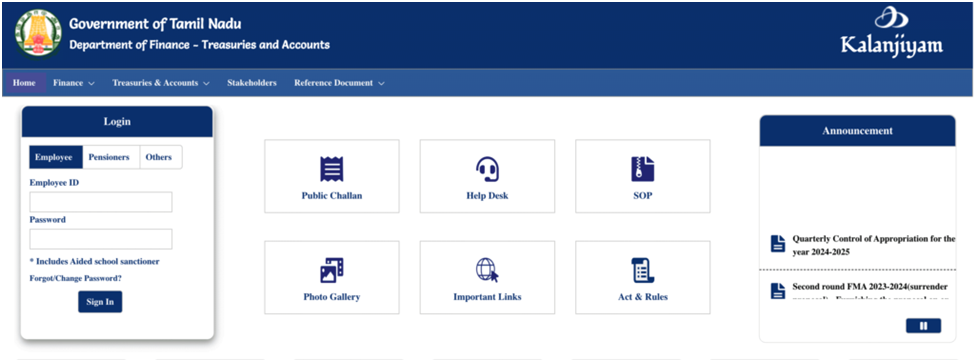Screen dimensions: 979x362
Task: Click the Photo Gallery pictures icon
Action: [332, 270]
